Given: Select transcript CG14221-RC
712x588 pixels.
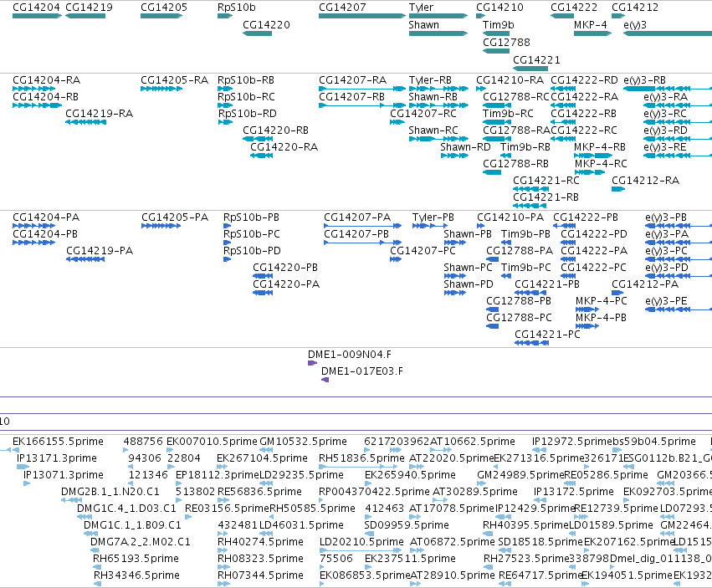Looking at the screenshot, I should (546, 181).
